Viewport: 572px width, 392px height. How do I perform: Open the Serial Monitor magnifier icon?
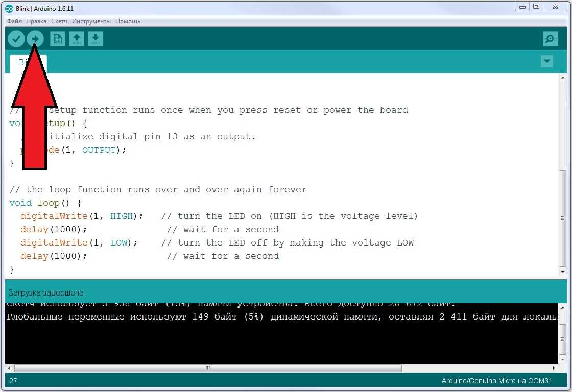coord(550,39)
